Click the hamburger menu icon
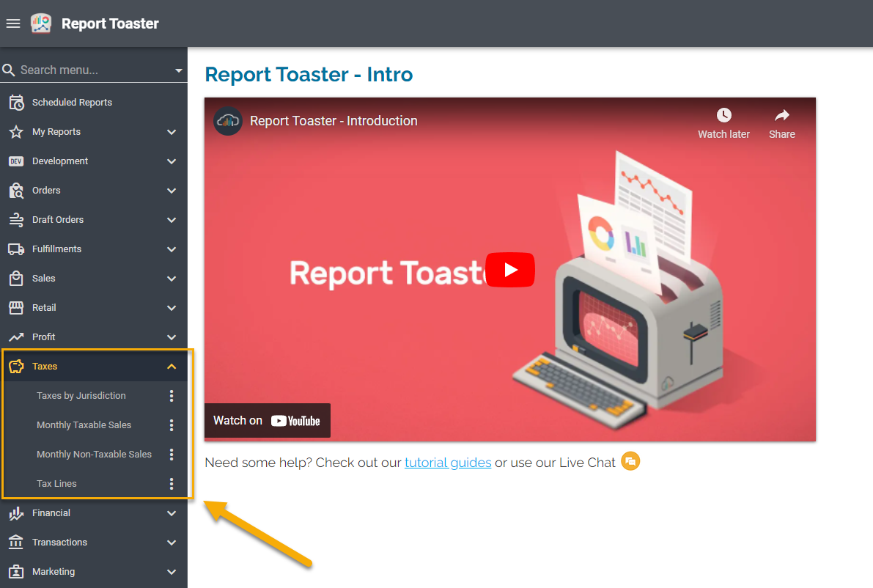This screenshot has width=873, height=588. click(x=13, y=23)
